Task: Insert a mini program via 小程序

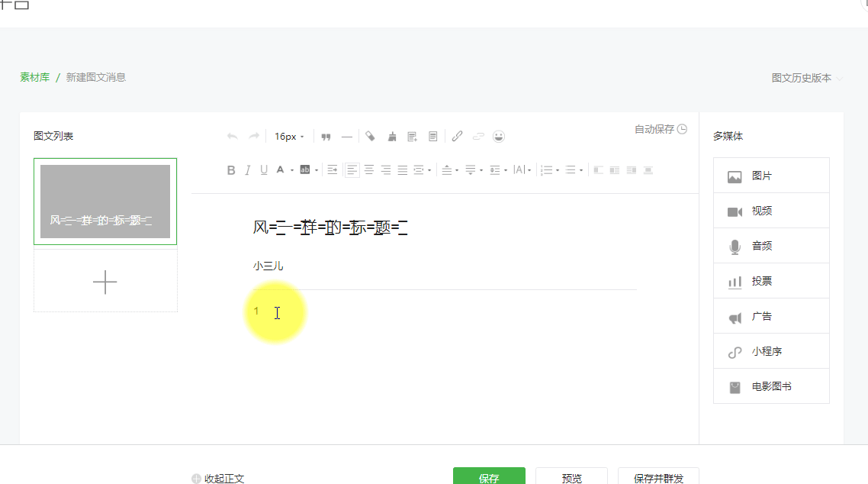Action: click(771, 351)
